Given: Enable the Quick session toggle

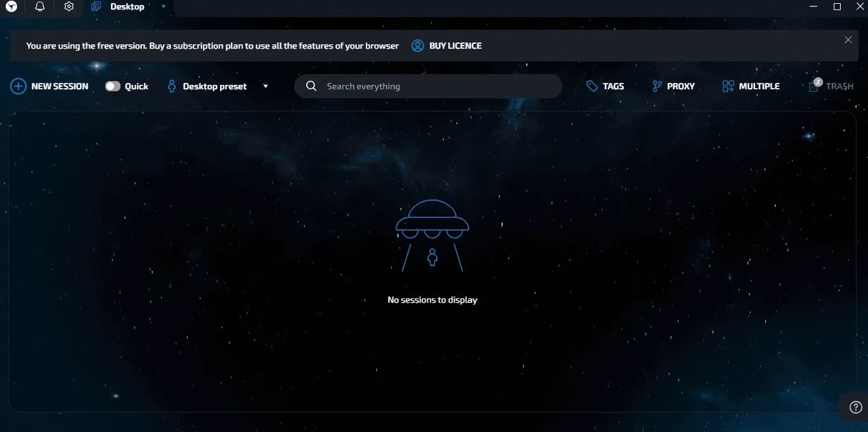Looking at the screenshot, I should point(113,86).
